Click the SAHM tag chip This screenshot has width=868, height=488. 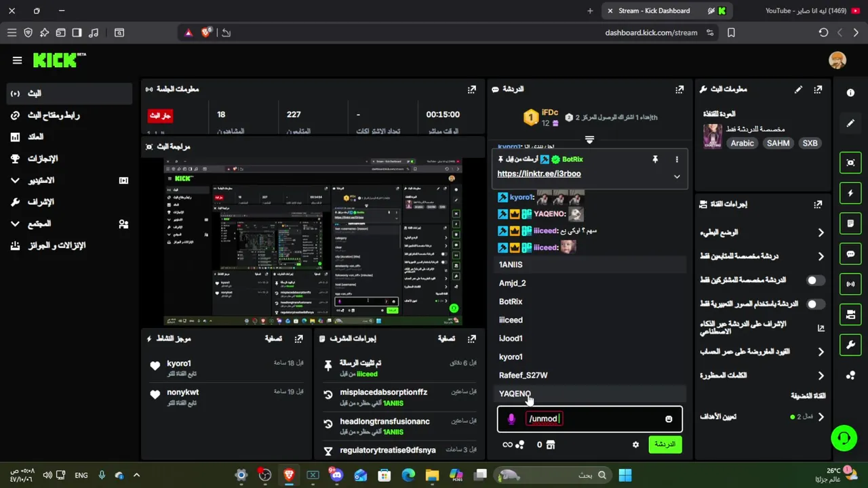click(x=778, y=143)
